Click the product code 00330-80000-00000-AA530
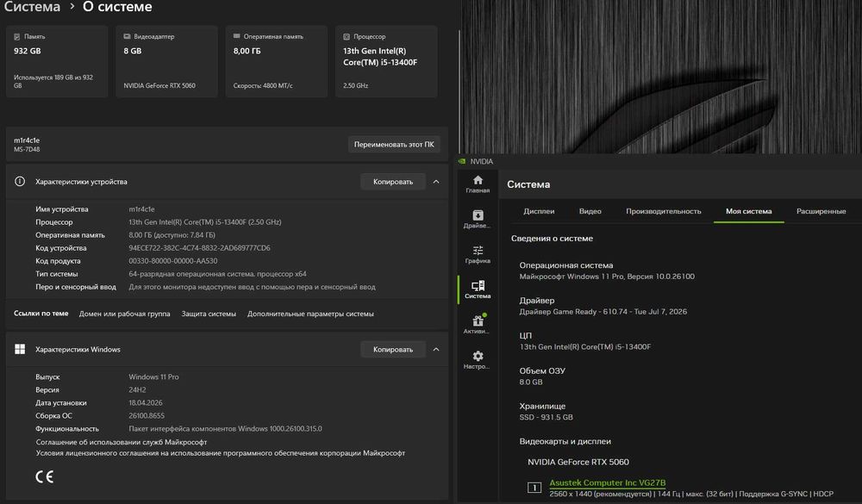The image size is (862, 504). coord(172,261)
